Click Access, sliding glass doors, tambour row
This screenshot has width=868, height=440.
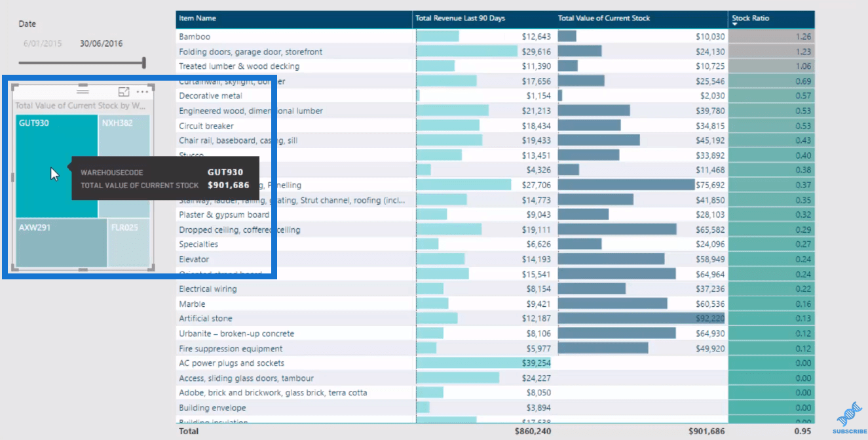coord(495,378)
